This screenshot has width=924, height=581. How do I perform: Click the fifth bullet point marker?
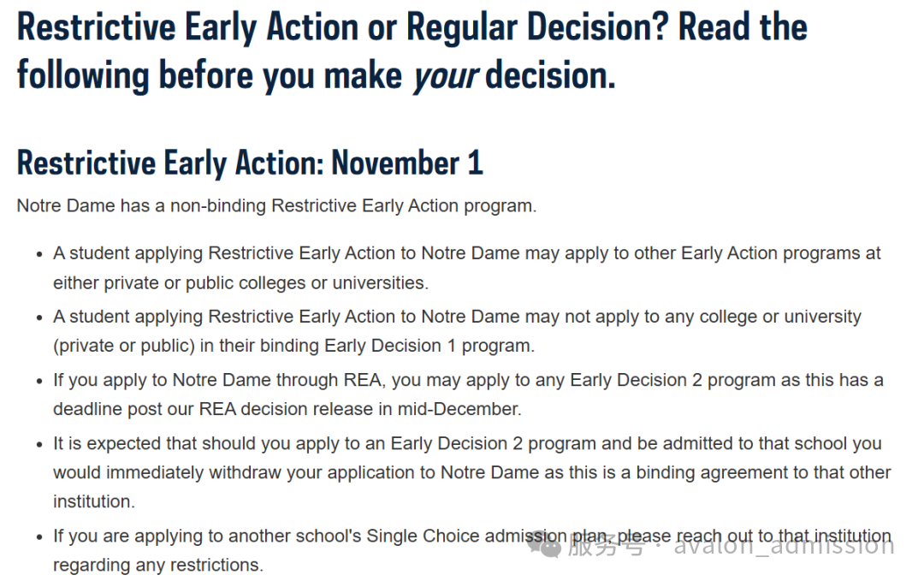coord(38,537)
